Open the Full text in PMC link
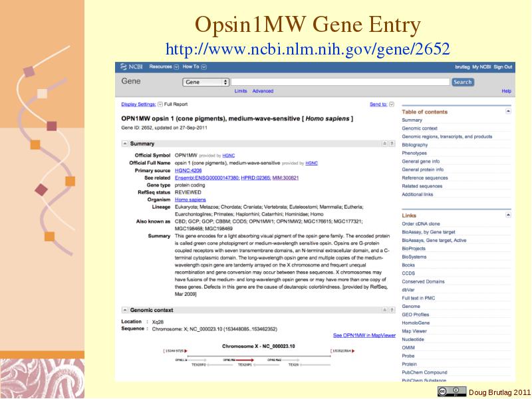Viewport: 532px width, 399px height. pos(418,298)
